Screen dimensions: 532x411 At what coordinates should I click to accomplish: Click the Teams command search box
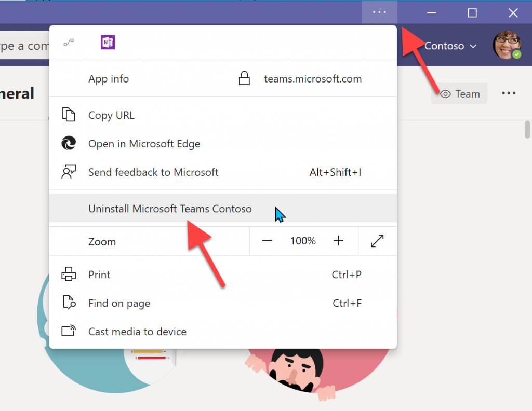(24, 45)
